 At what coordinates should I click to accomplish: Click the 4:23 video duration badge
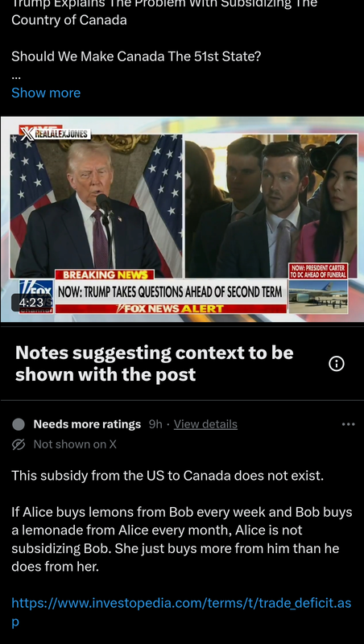click(x=31, y=303)
